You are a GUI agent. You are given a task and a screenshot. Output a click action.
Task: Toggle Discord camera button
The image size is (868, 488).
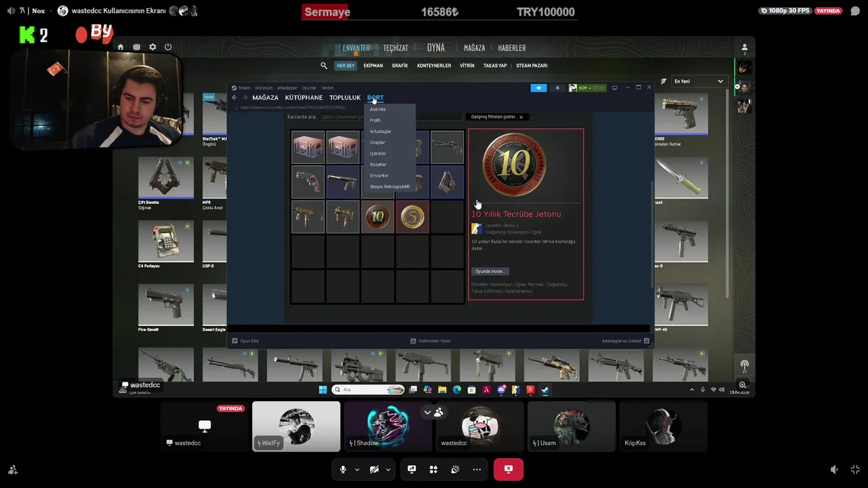(x=374, y=469)
